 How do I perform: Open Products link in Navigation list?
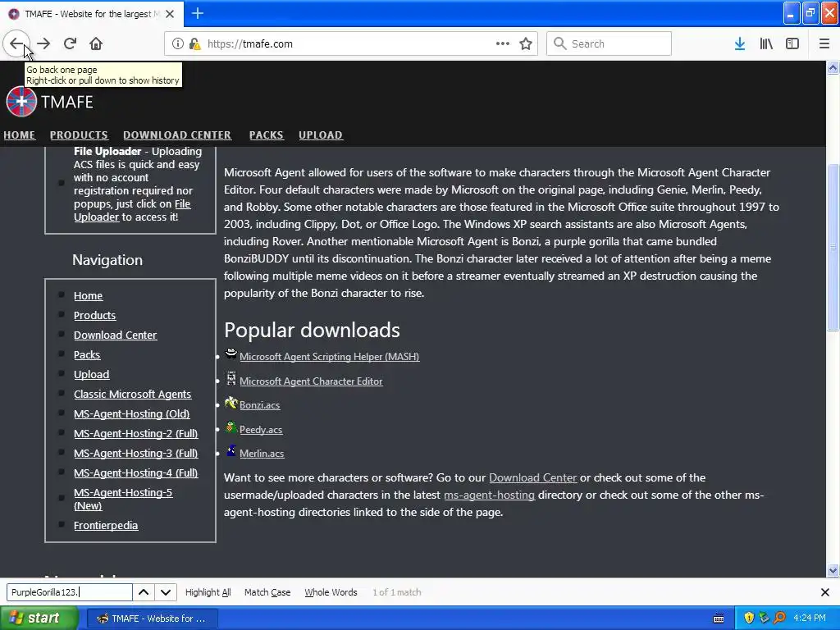click(x=95, y=316)
